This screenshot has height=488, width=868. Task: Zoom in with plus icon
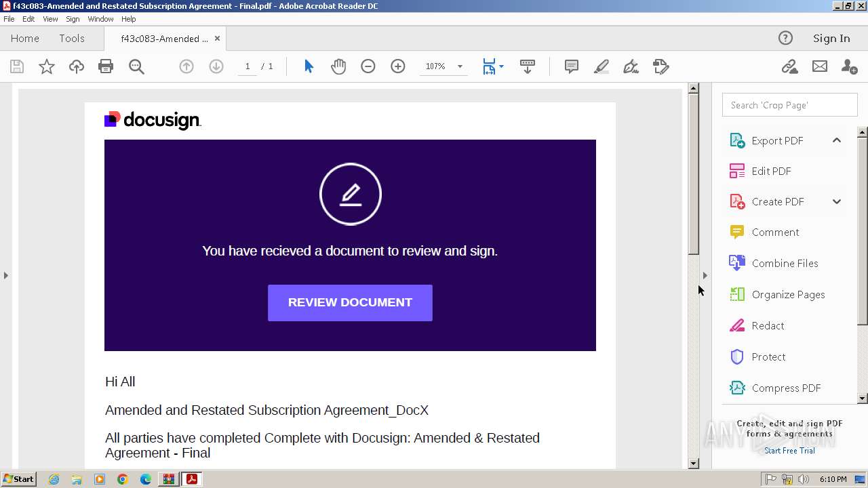click(398, 66)
